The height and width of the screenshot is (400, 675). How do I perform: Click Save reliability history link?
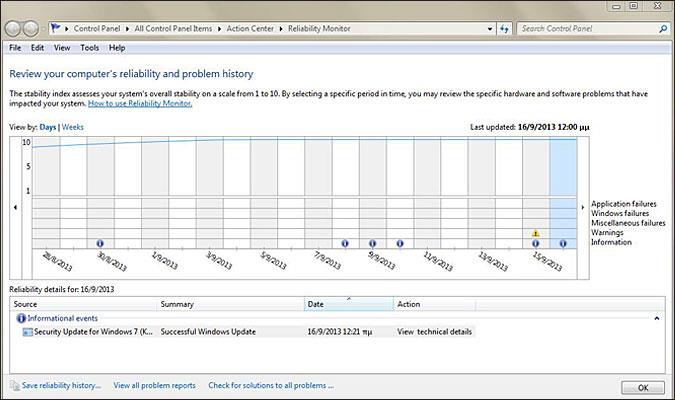(60, 385)
